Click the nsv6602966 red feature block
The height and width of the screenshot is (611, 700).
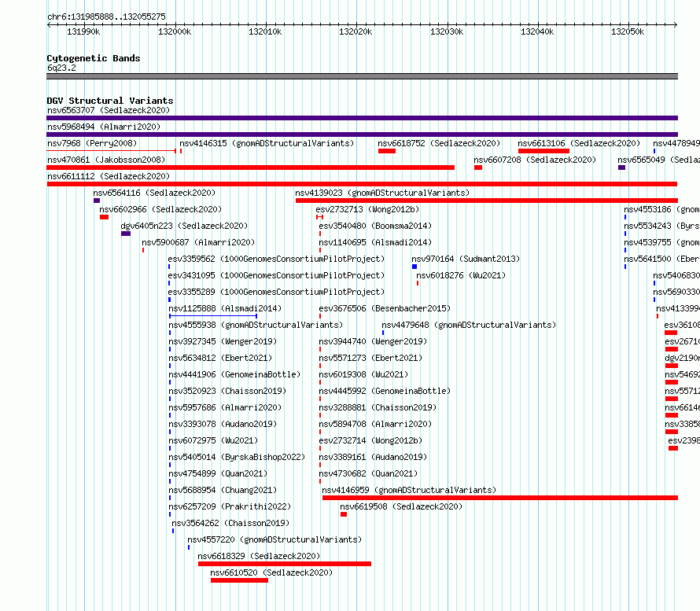(x=104, y=217)
